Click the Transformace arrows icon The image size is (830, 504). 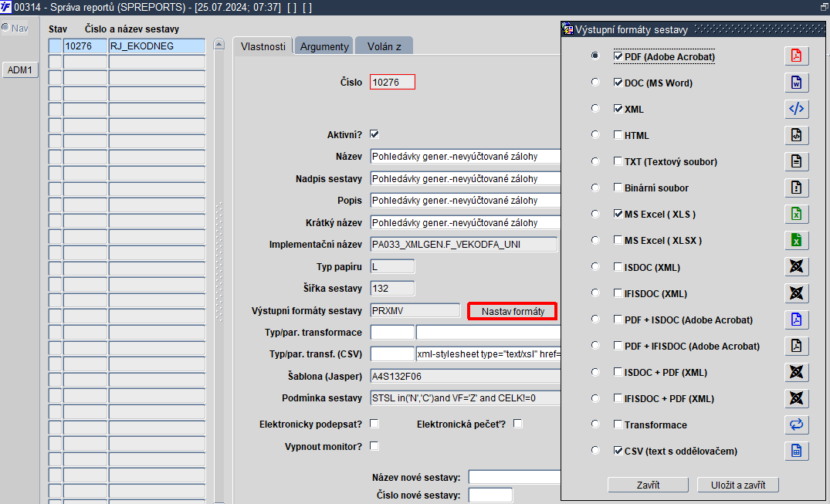796,425
